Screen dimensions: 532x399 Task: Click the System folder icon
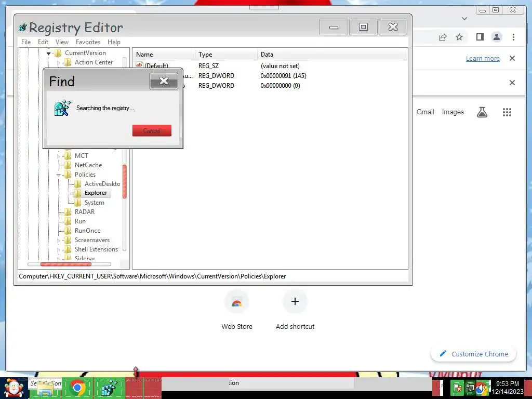(x=78, y=203)
